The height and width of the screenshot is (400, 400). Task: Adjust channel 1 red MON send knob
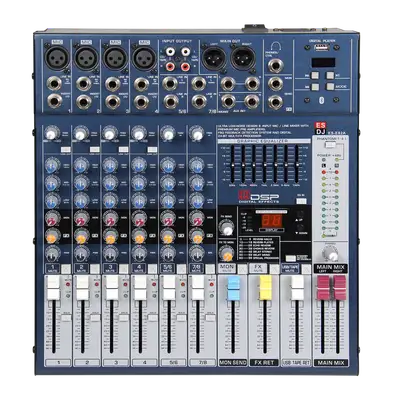[x=51, y=219]
